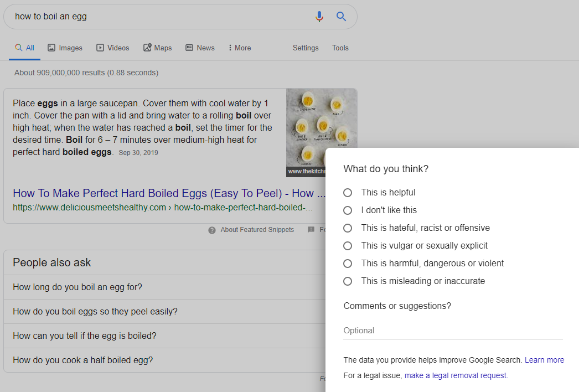579x392 pixels.
Task: Click the magnifying glass search icon
Action: coord(341,16)
